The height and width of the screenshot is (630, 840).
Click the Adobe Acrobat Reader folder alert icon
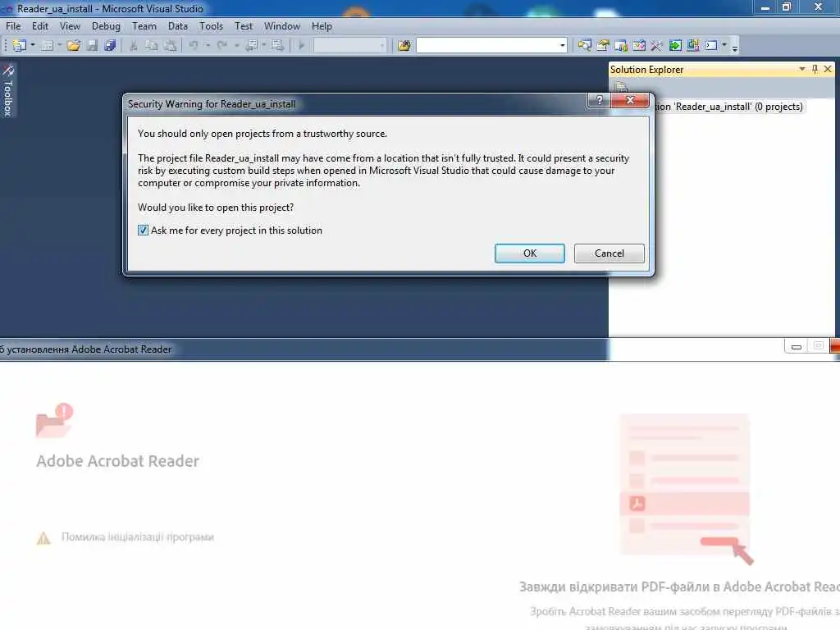[54, 421]
